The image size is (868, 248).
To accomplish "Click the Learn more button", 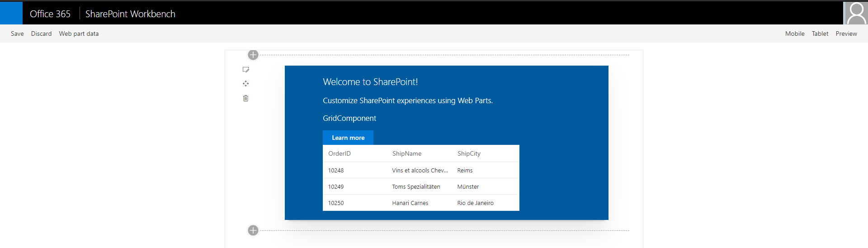I will 348,138.
